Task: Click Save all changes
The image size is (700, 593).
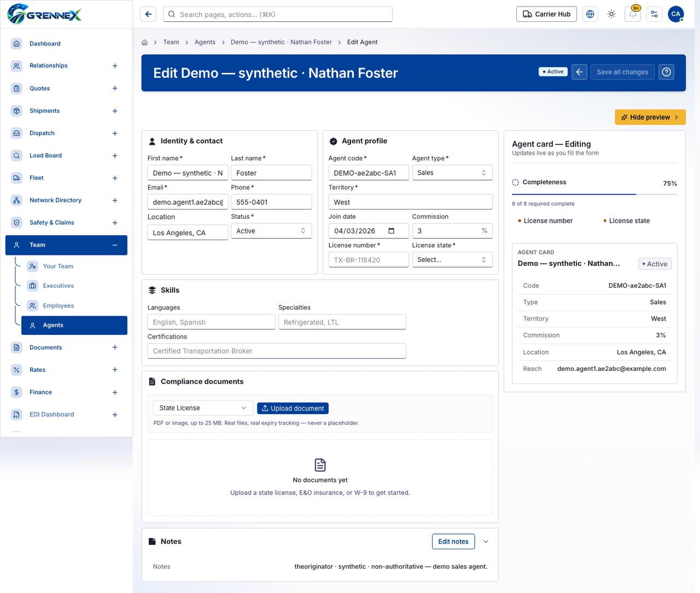Action: coord(622,72)
